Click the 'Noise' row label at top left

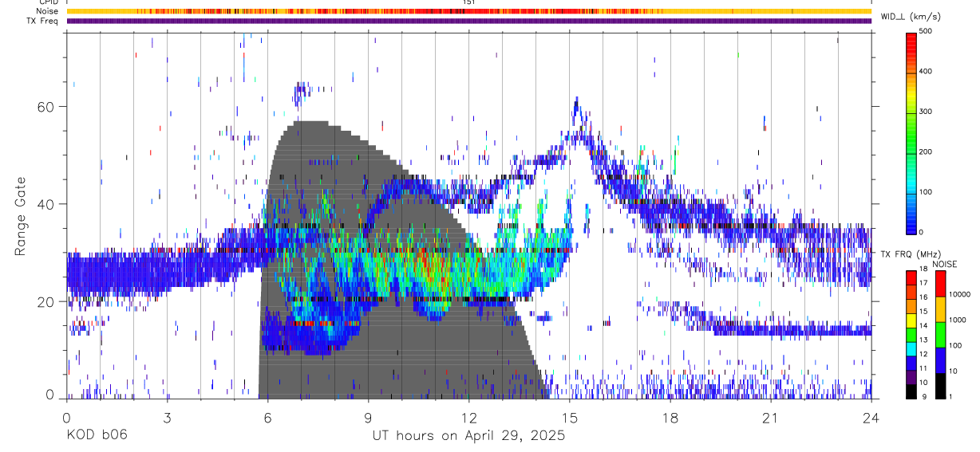point(47,11)
